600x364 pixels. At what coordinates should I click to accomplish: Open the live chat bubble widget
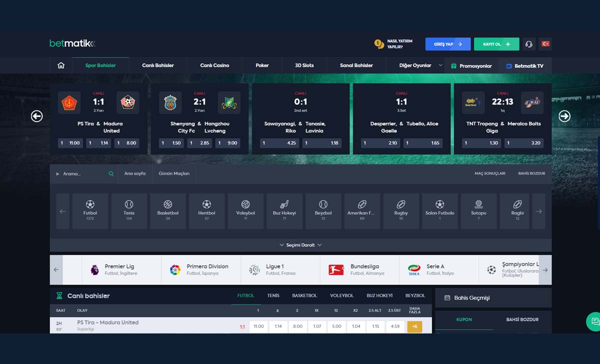[594, 321]
